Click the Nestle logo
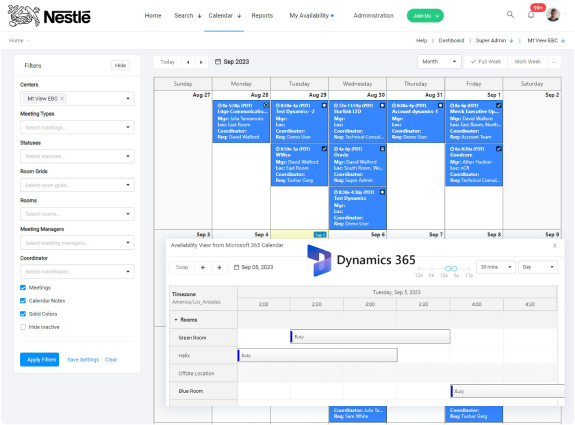Image resolution: width=575 pixels, height=425 pixels. (49, 16)
